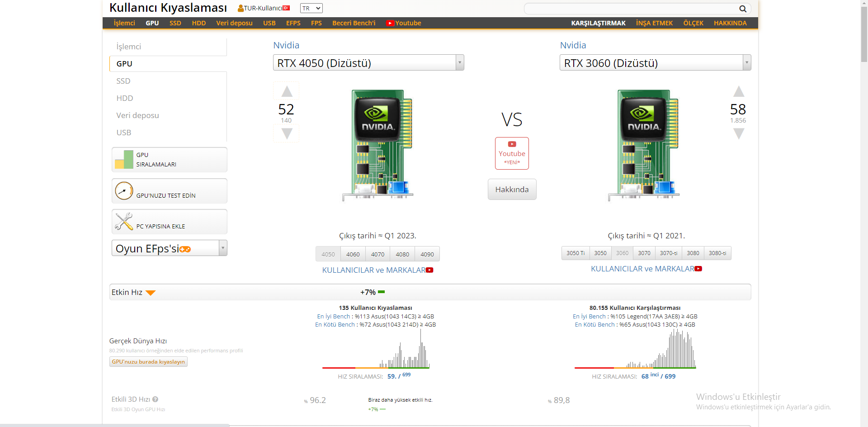This screenshot has height=427, width=868.
Task: Click the left Nvidia brand link
Action: 286,45
